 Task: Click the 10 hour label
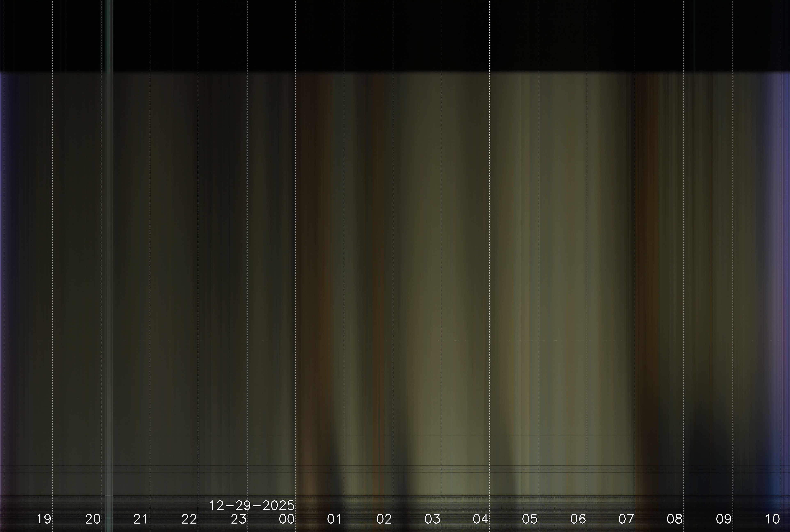click(x=772, y=519)
